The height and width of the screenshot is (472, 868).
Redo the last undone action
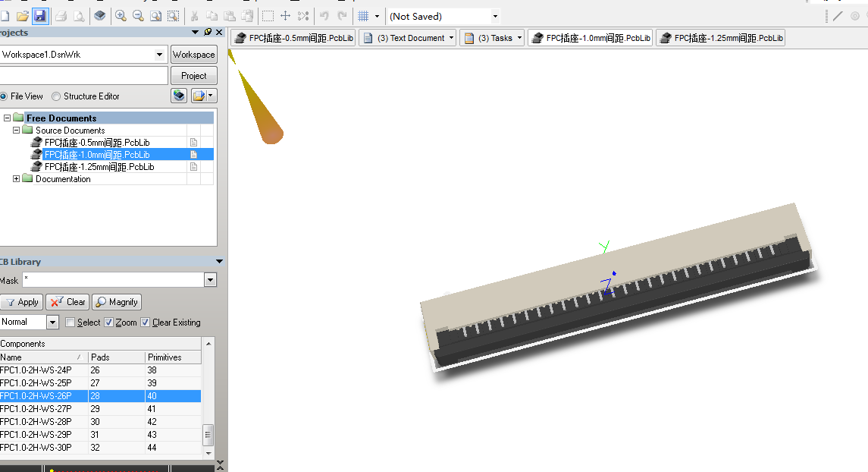pyautogui.click(x=342, y=16)
